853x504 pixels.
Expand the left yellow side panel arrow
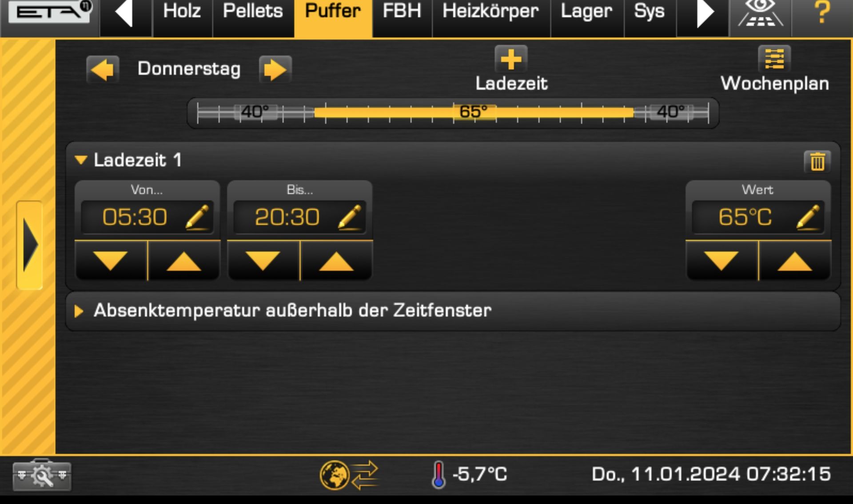tap(29, 245)
